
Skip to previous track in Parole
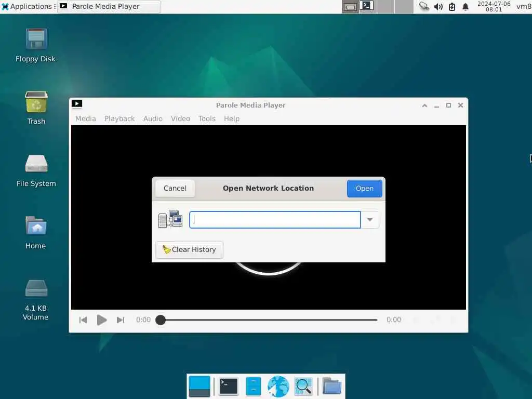tap(83, 320)
